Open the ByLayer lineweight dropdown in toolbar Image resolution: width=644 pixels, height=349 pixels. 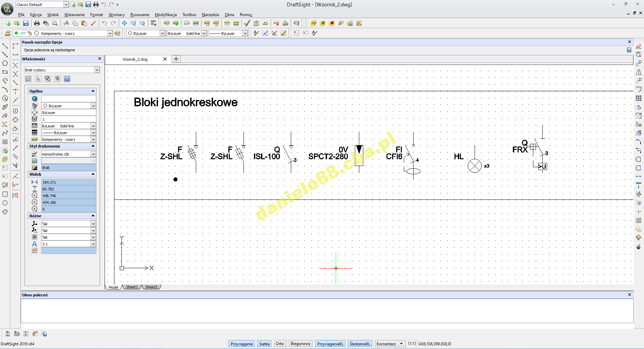pos(245,33)
